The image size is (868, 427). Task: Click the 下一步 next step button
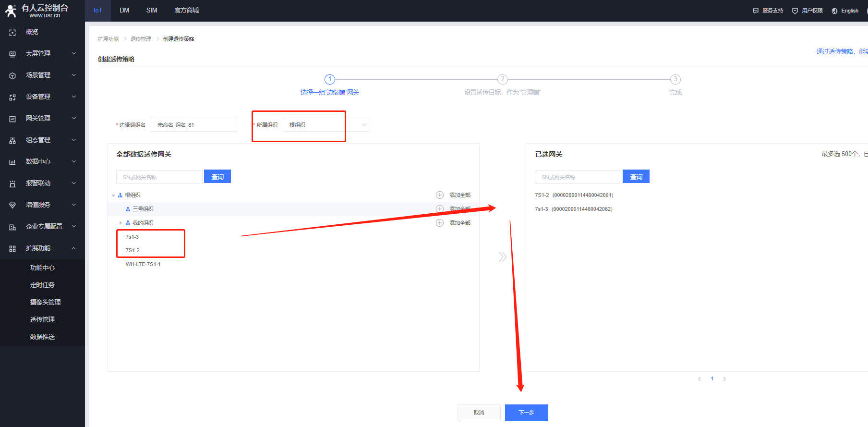tap(527, 413)
